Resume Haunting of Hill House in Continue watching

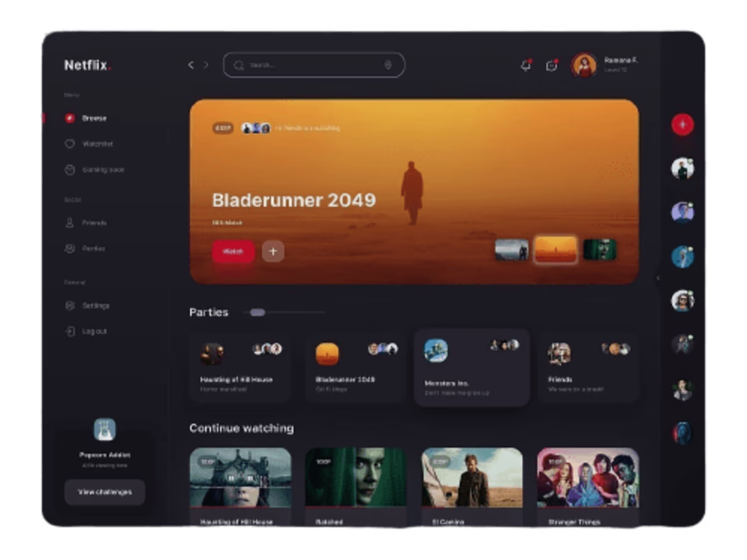pos(240,487)
